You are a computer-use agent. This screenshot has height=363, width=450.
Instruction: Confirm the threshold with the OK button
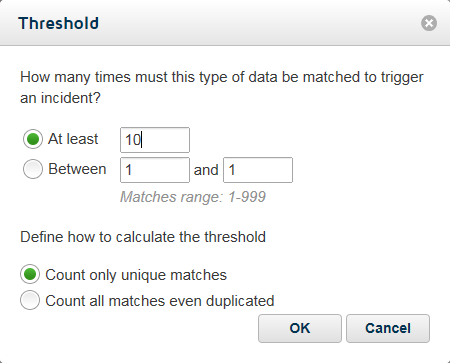[300, 328]
